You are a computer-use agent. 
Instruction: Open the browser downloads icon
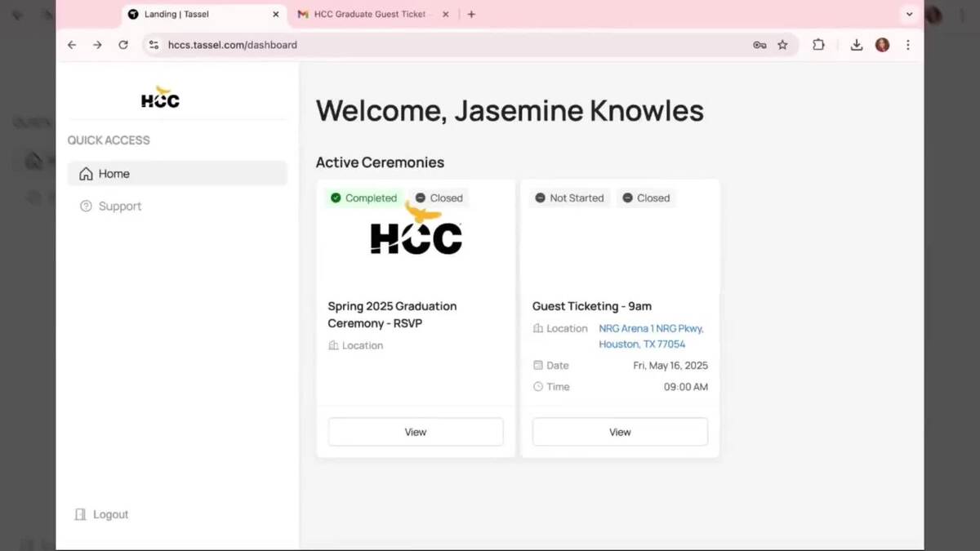[856, 45]
